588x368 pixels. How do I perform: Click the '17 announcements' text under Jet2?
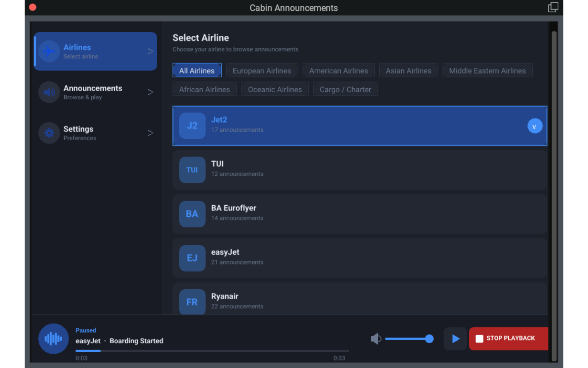(237, 130)
